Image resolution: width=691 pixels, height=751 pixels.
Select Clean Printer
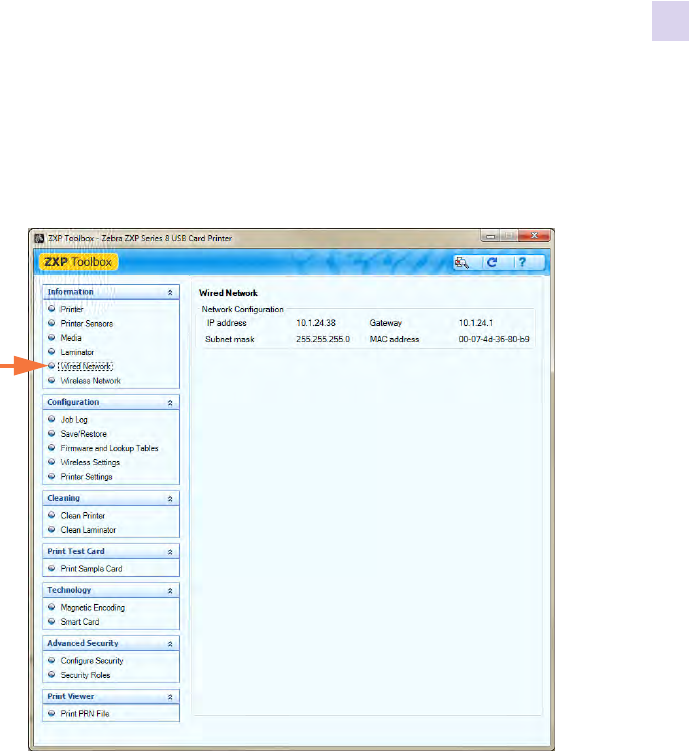coord(83,516)
